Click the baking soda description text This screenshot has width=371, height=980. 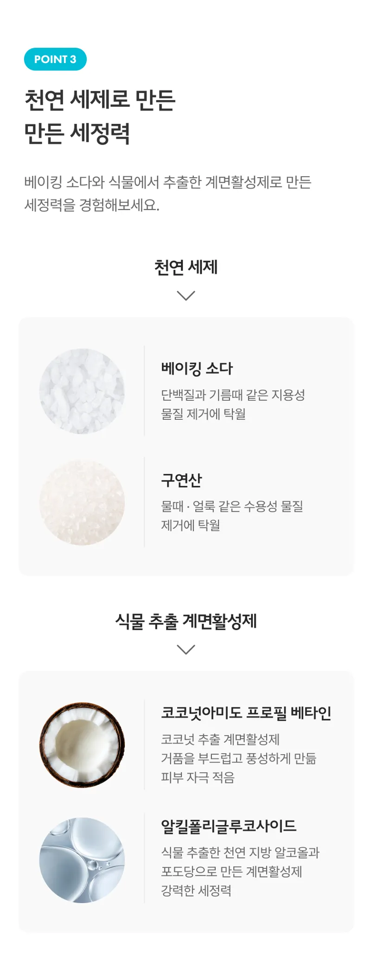click(233, 404)
